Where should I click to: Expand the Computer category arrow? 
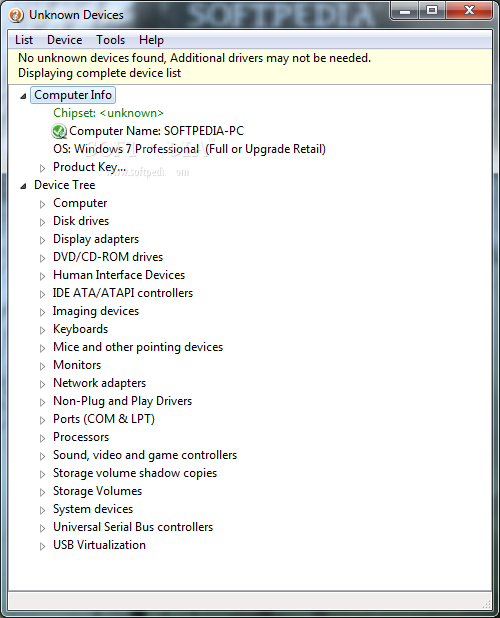(x=42, y=204)
